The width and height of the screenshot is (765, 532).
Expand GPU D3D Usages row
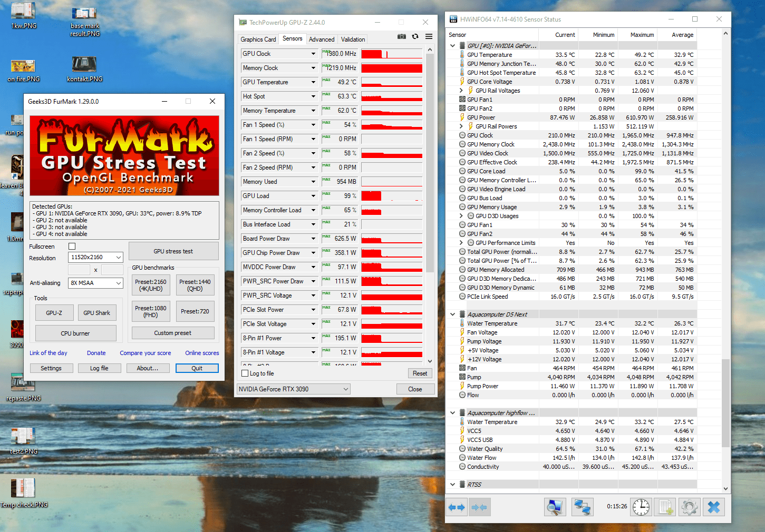(461, 216)
